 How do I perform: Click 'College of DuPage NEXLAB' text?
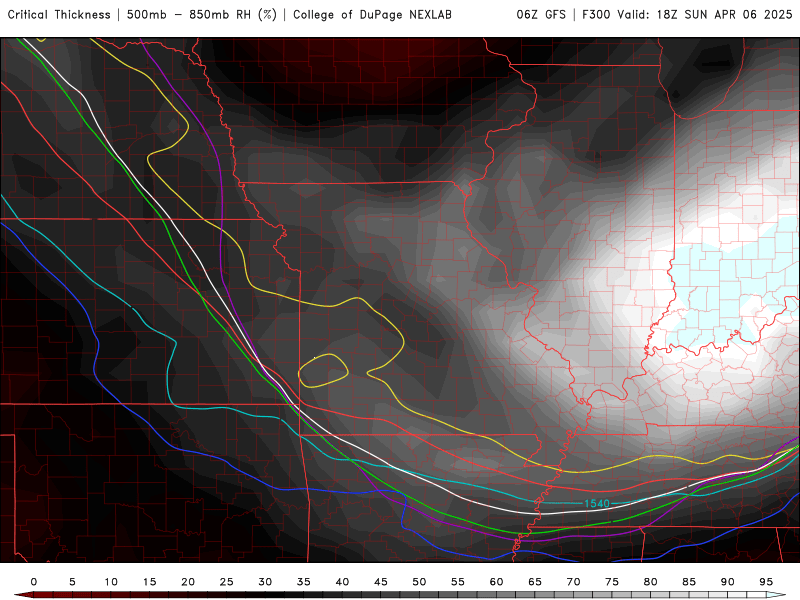pyautogui.click(x=372, y=15)
